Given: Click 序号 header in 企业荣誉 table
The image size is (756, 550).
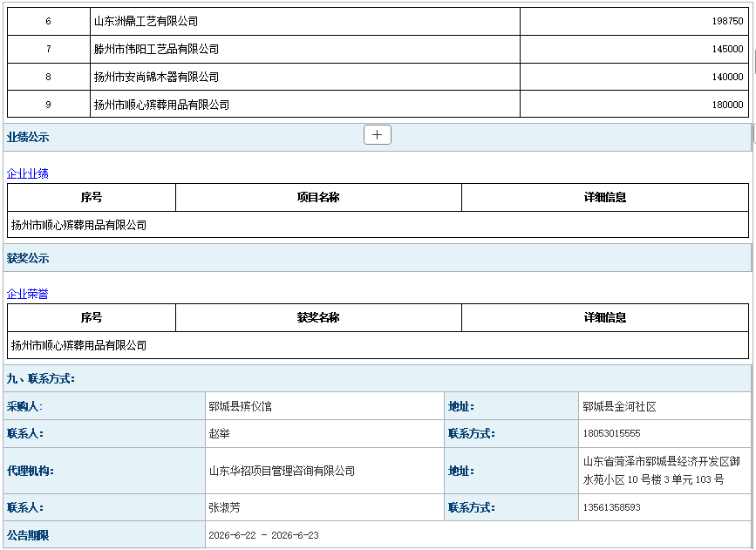Looking at the screenshot, I should 92,317.
